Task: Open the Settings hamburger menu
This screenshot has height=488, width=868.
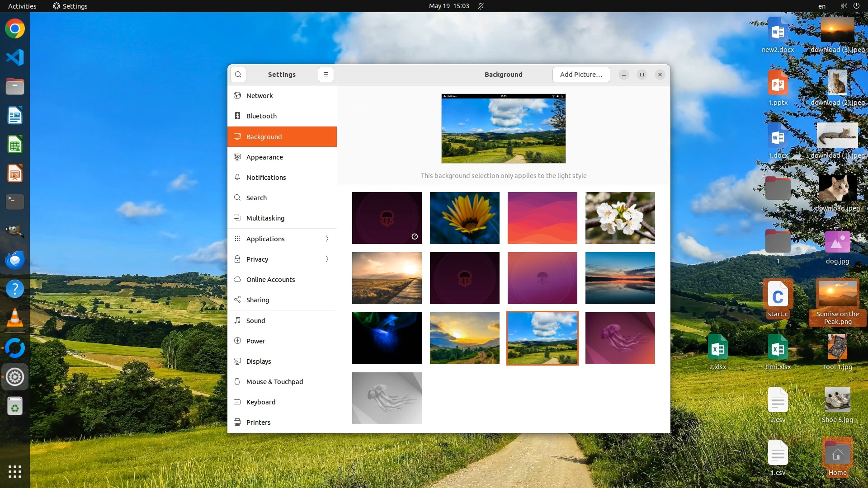Action: click(x=325, y=75)
